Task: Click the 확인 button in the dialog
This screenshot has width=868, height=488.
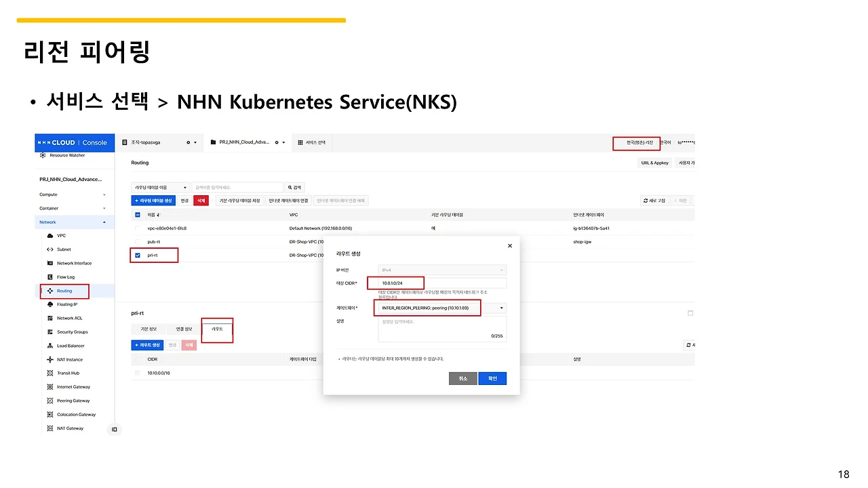Action: (x=492, y=378)
